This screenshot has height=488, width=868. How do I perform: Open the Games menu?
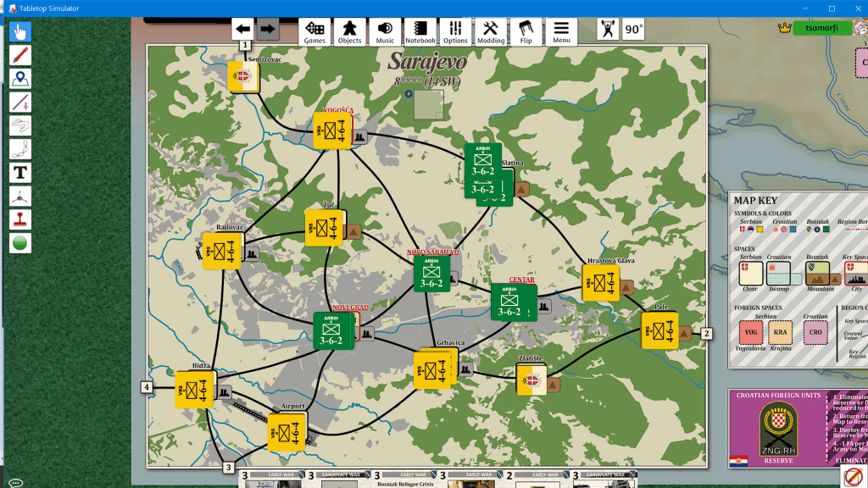tap(314, 32)
